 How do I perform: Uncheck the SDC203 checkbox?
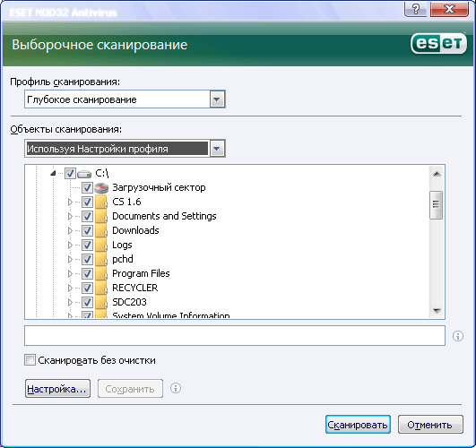point(87,302)
